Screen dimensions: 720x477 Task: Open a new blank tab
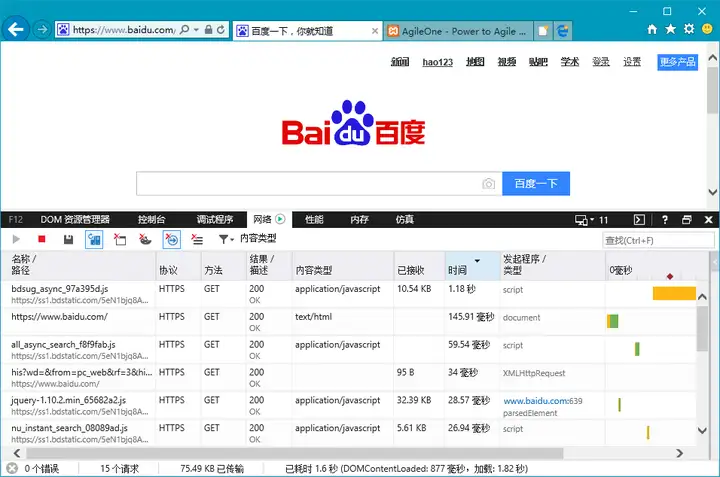pyautogui.click(x=543, y=31)
